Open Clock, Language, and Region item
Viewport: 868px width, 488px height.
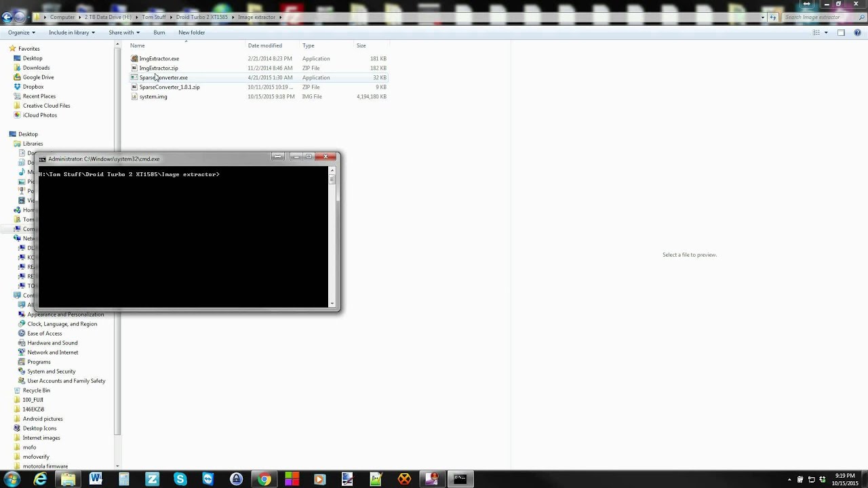[62, 324]
